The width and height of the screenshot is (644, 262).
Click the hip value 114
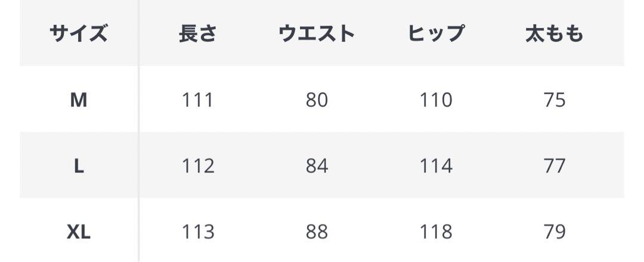click(x=436, y=166)
